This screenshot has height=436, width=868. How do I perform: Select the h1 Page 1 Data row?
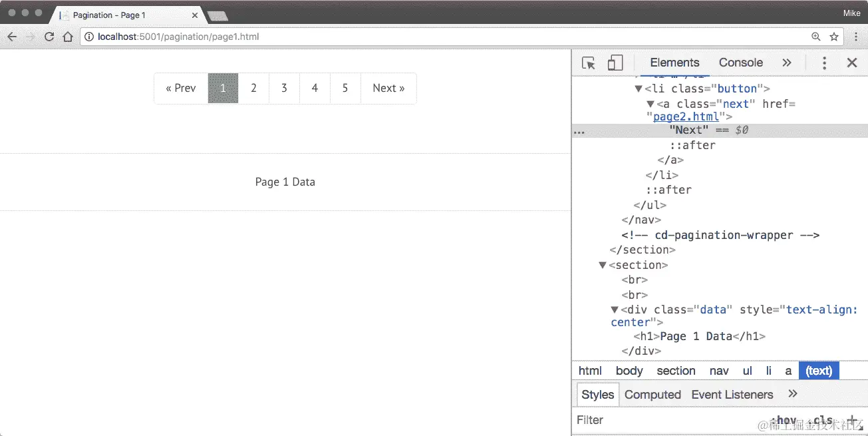pyautogui.click(x=699, y=336)
